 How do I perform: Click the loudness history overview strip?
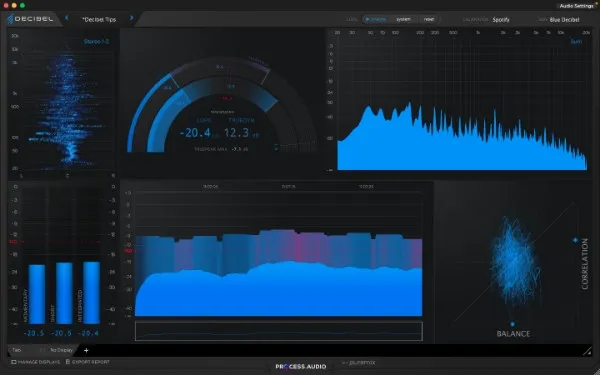(x=279, y=331)
